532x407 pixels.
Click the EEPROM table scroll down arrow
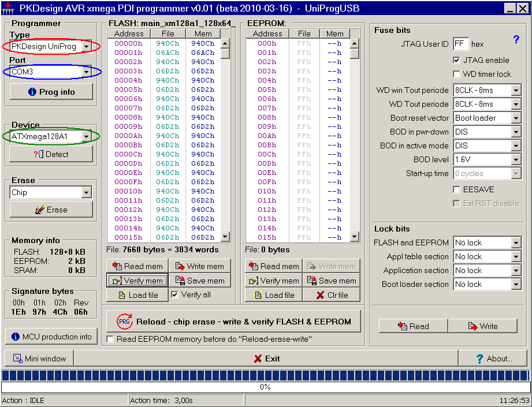pyautogui.click(x=354, y=236)
